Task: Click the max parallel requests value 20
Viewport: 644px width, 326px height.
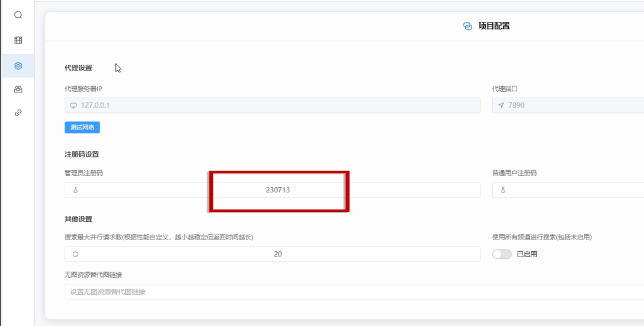Action: [x=278, y=254]
